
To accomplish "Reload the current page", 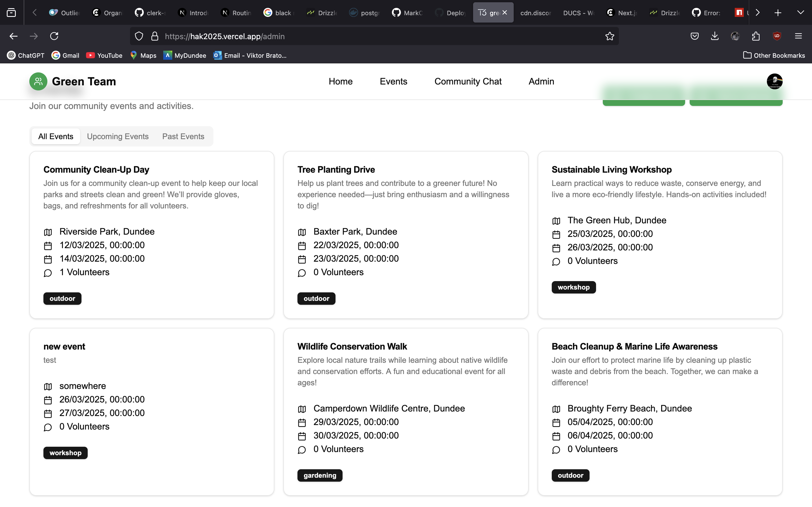I will (54, 36).
